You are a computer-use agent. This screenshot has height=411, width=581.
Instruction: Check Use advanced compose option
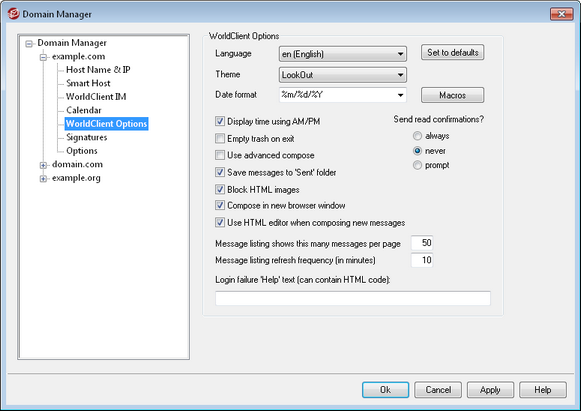point(220,155)
